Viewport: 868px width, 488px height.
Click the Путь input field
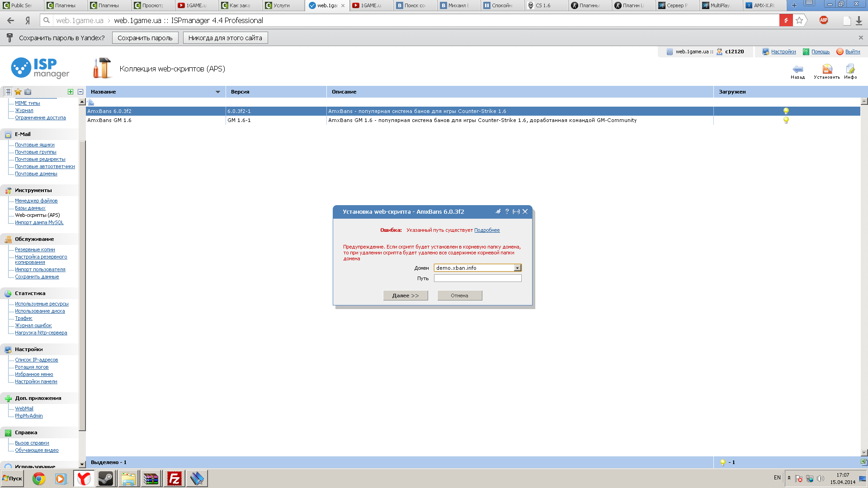[x=477, y=278]
